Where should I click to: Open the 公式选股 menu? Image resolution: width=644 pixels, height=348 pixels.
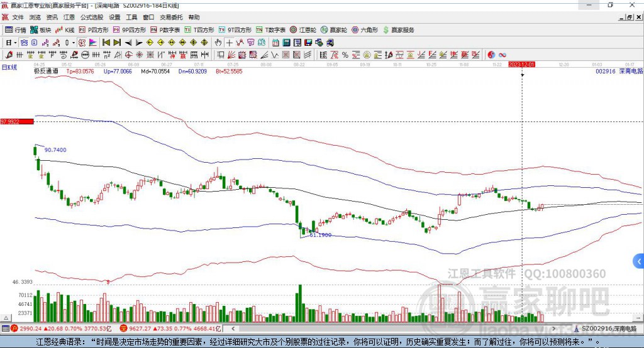click(91, 18)
